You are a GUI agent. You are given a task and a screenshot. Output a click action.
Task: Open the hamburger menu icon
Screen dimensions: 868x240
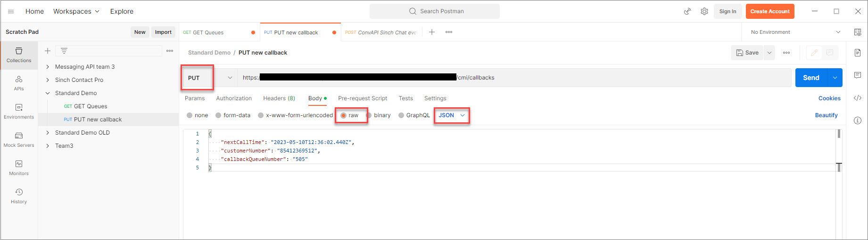(x=11, y=11)
